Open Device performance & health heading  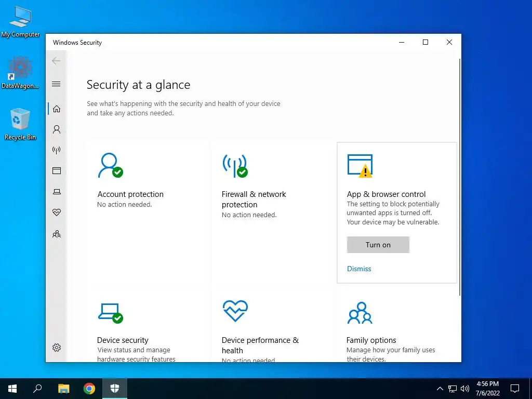coord(260,345)
